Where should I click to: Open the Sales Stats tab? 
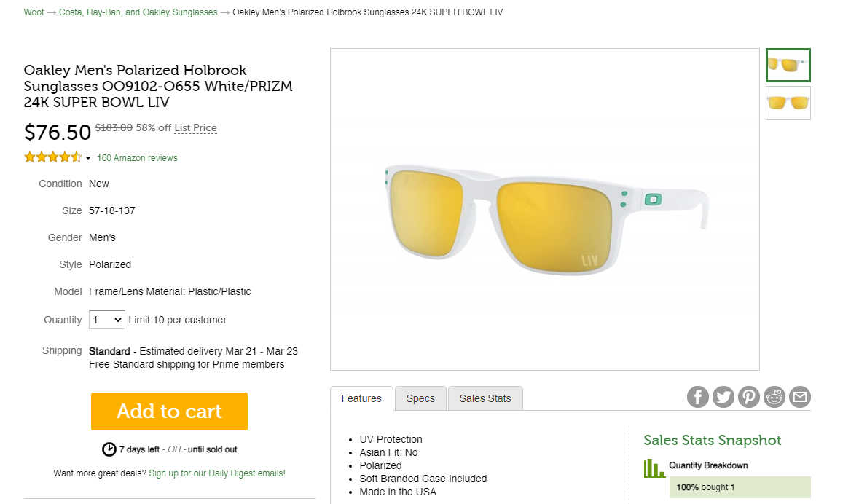tap(485, 398)
